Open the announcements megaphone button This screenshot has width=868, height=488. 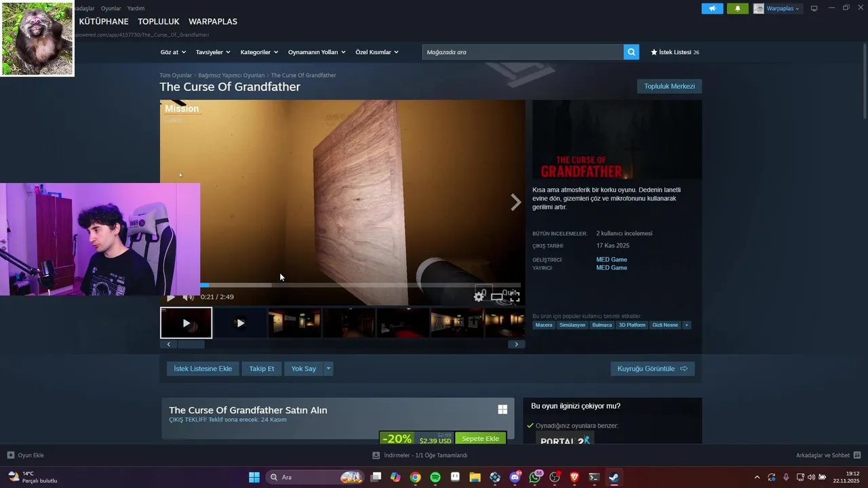712,9
